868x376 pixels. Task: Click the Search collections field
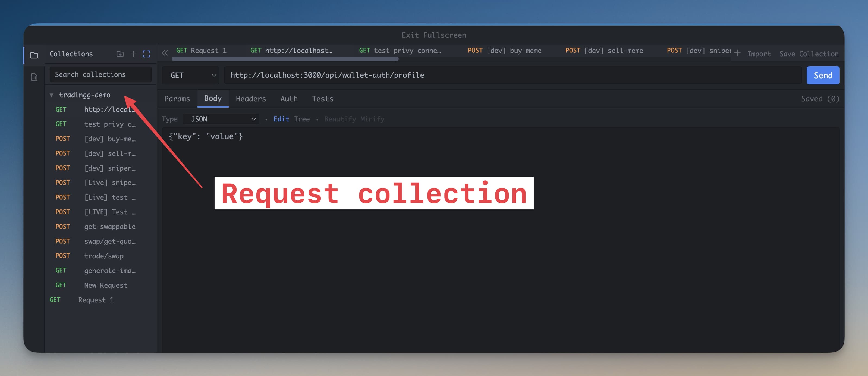[x=100, y=74]
